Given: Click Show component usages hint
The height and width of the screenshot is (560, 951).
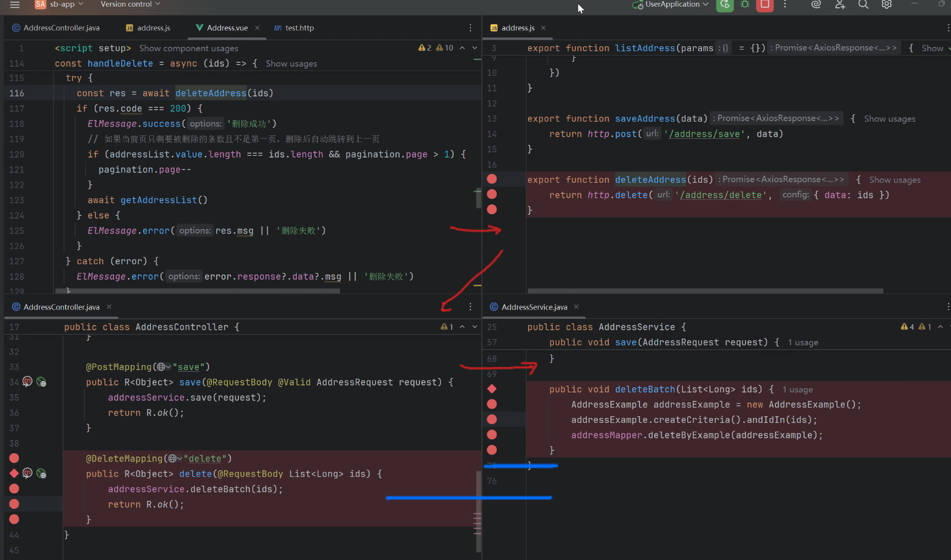Looking at the screenshot, I should tap(189, 48).
